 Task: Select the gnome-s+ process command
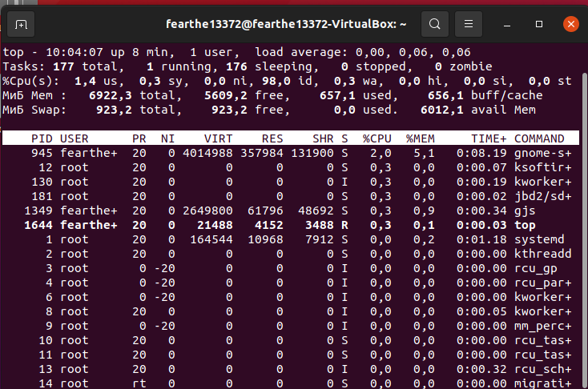point(542,153)
